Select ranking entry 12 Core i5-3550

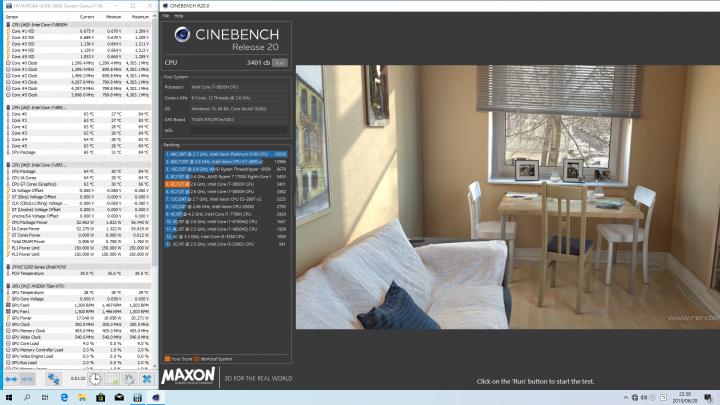pos(226,236)
